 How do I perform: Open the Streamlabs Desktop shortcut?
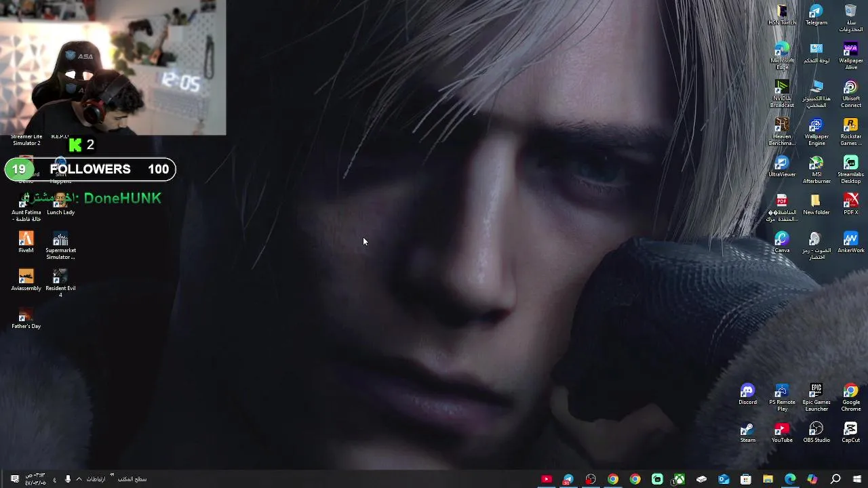850,169
